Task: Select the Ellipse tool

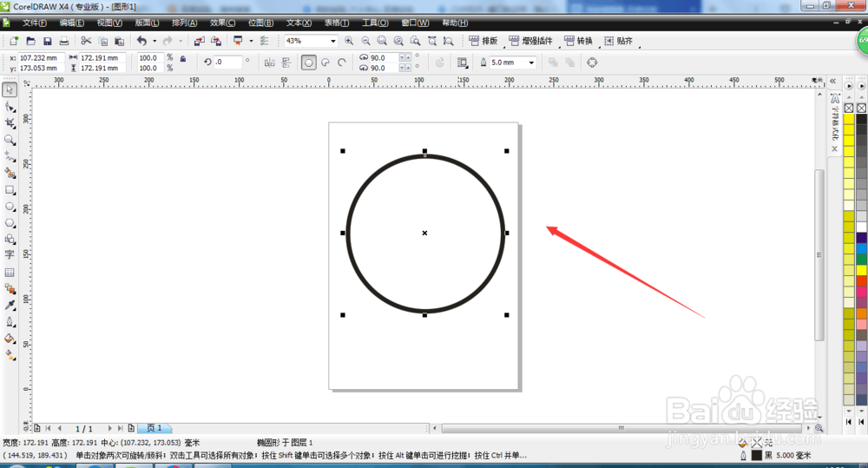Action: click(x=10, y=207)
